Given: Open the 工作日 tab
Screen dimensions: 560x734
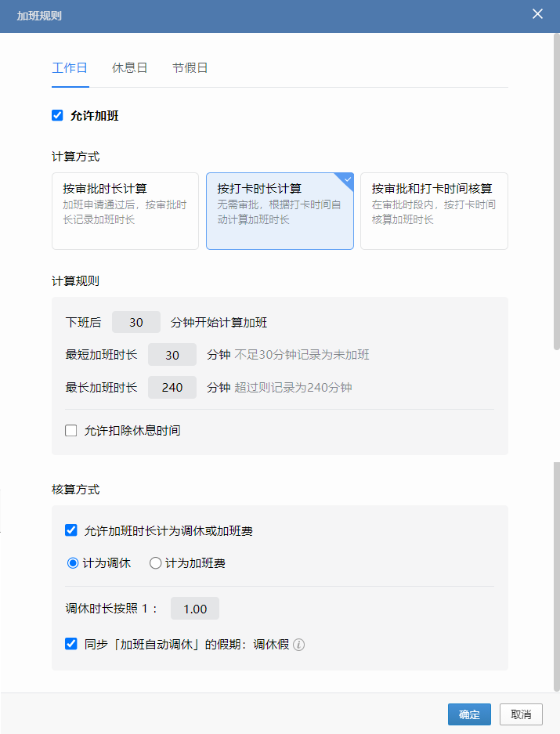Looking at the screenshot, I should (70, 68).
